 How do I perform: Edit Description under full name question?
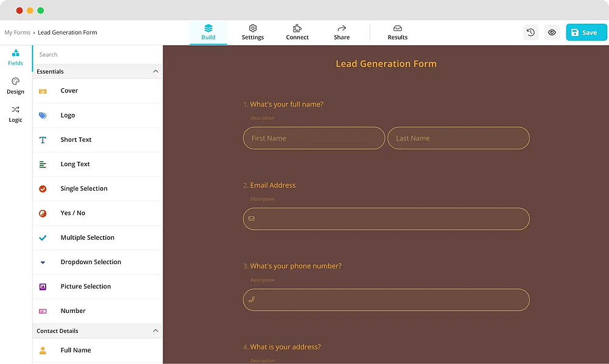[x=262, y=118]
